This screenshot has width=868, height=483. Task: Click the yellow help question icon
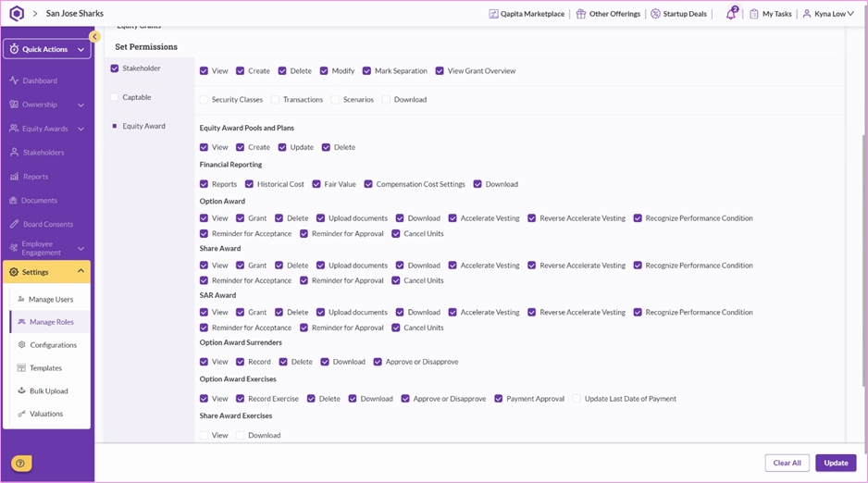pos(21,464)
